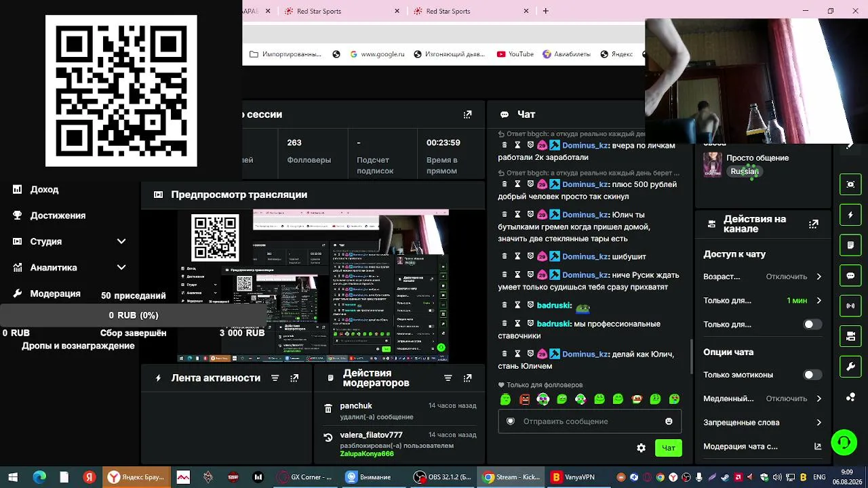This screenshot has height=488, width=868.
Task: Open the YouTube bookmark
Action: [515, 54]
